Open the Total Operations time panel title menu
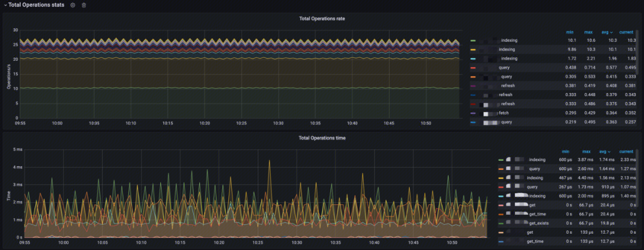Viewport: 644px width, 250px height. [321, 138]
